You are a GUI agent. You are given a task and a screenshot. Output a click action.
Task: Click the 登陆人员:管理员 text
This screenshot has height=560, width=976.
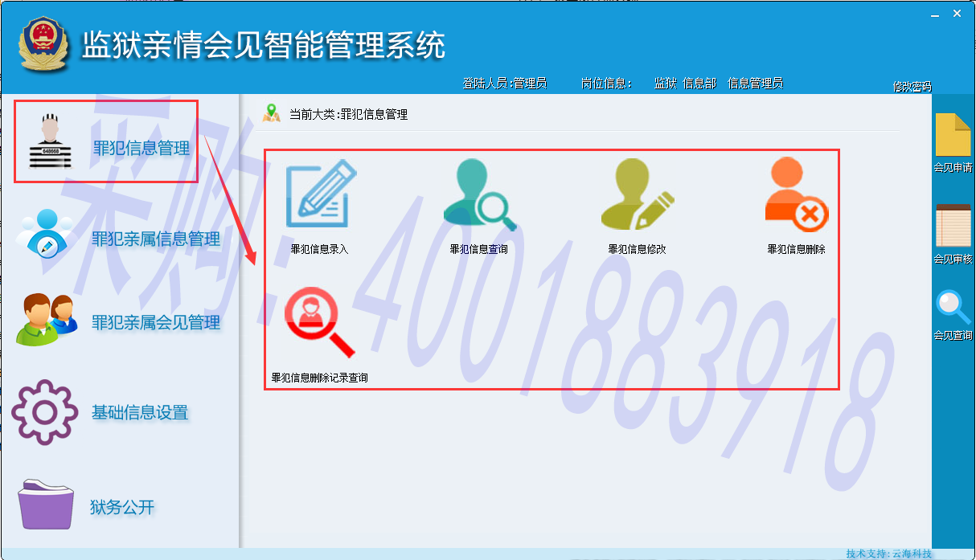click(505, 83)
